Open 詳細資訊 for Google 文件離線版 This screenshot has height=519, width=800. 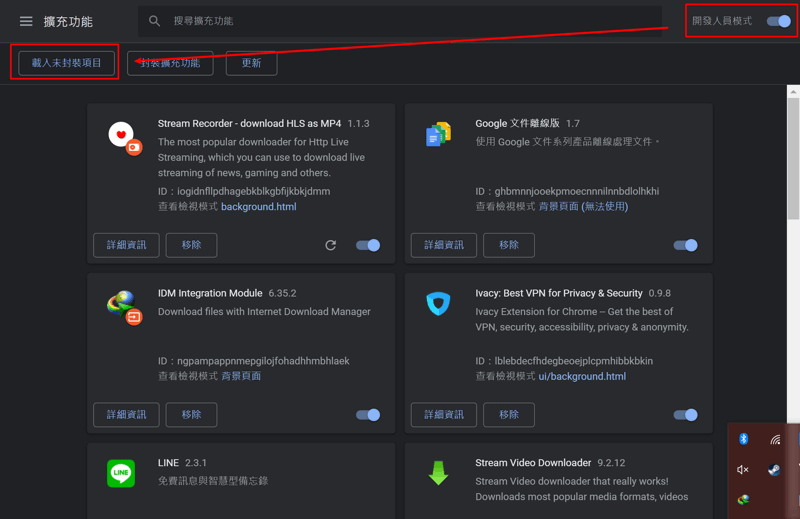tap(443, 245)
